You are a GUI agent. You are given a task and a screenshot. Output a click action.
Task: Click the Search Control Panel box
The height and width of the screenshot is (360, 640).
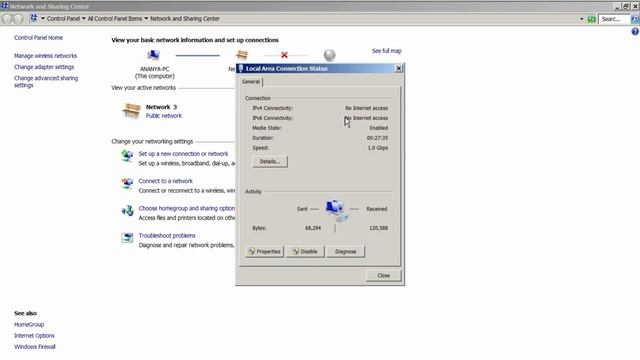pyautogui.click(x=614, y=19)
